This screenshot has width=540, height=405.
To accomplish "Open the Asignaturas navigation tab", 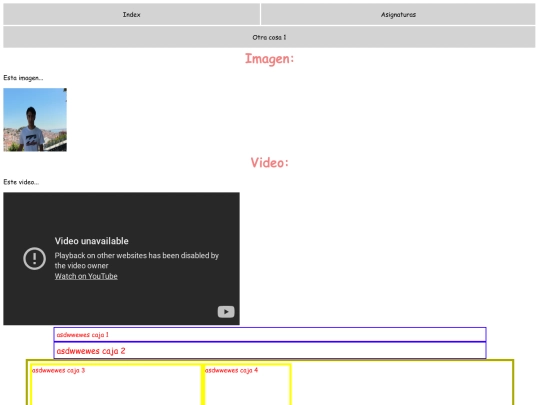I will 398,14.
